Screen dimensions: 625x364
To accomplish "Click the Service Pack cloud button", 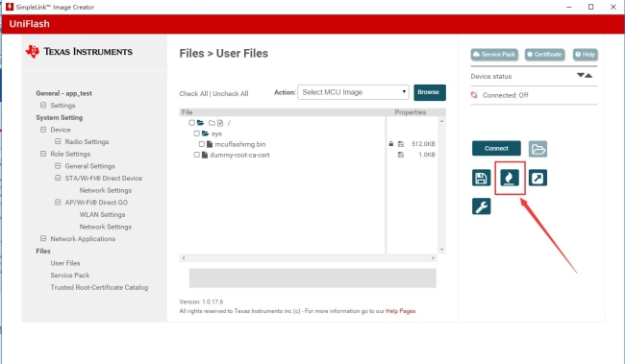I will [494, 55].
